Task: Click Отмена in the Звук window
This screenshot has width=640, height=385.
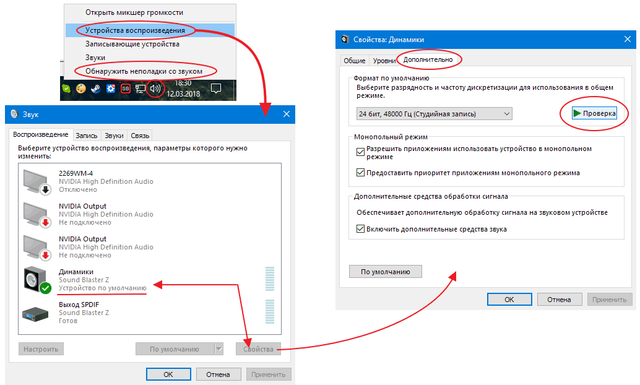Action: (218, 374)
